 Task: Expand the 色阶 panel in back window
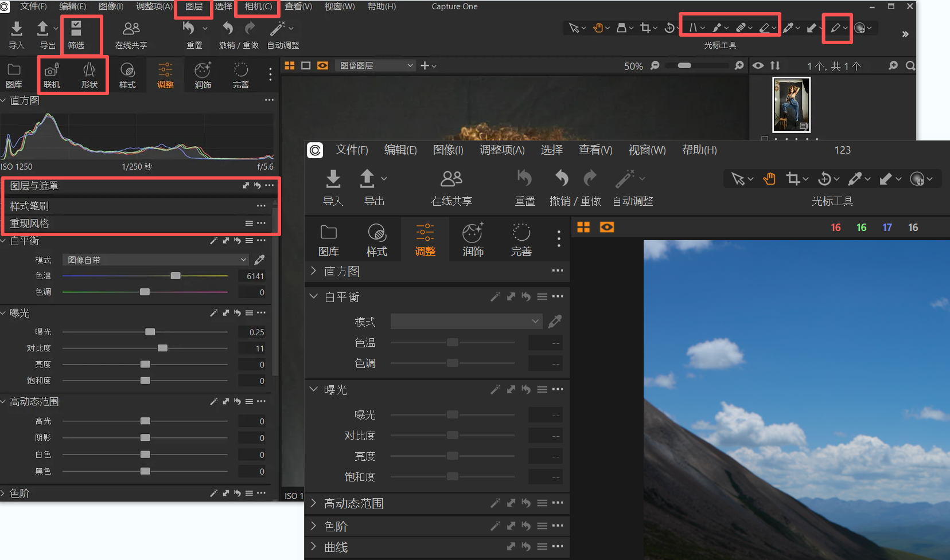pos(3,493)
